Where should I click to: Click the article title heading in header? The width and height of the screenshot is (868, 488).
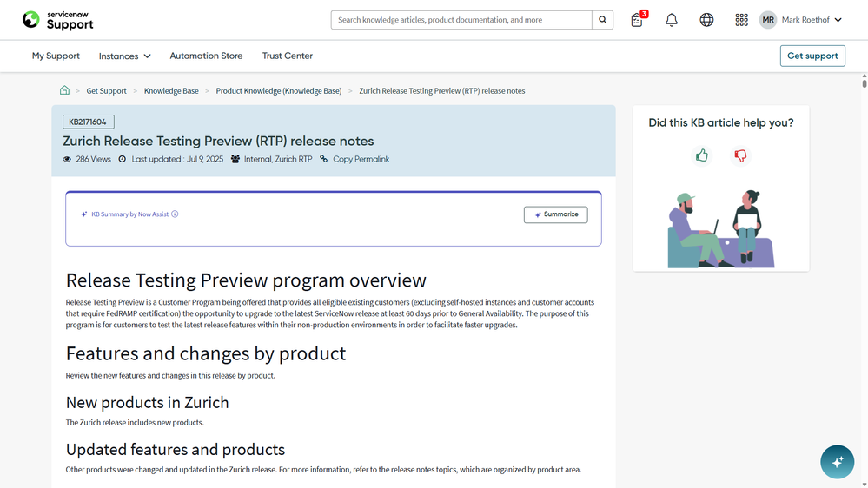tap(218, 141)
